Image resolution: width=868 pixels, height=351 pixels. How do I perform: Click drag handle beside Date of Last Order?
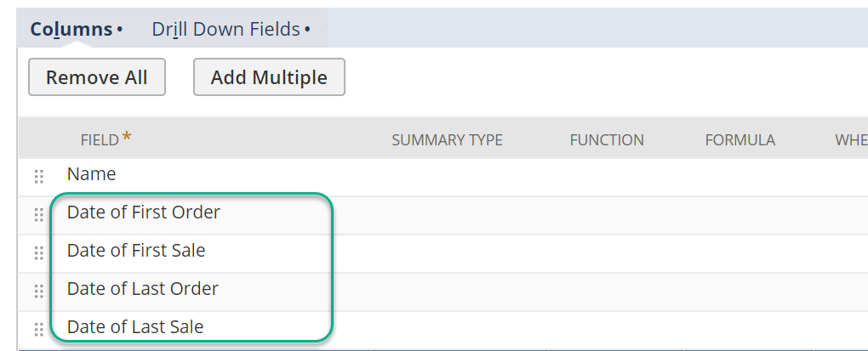[x=38, y=292]
